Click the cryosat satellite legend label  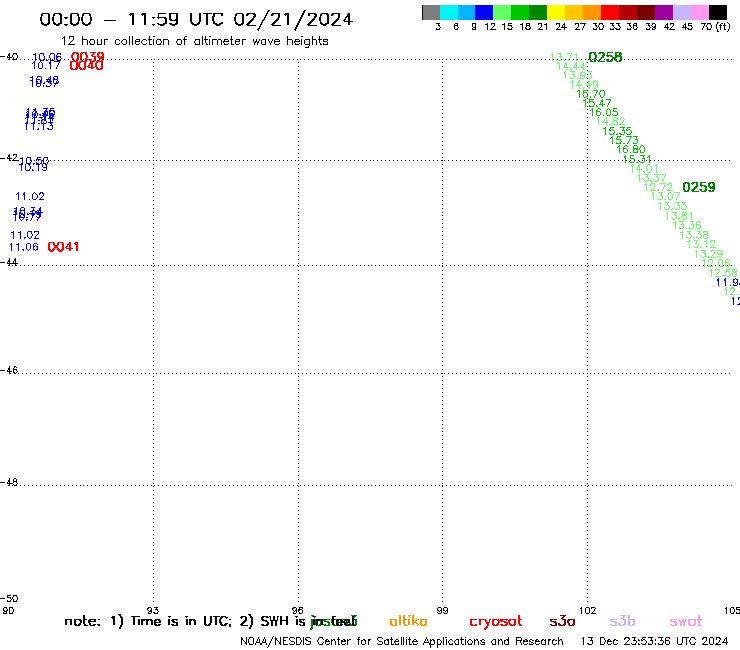tap(496, 622)
